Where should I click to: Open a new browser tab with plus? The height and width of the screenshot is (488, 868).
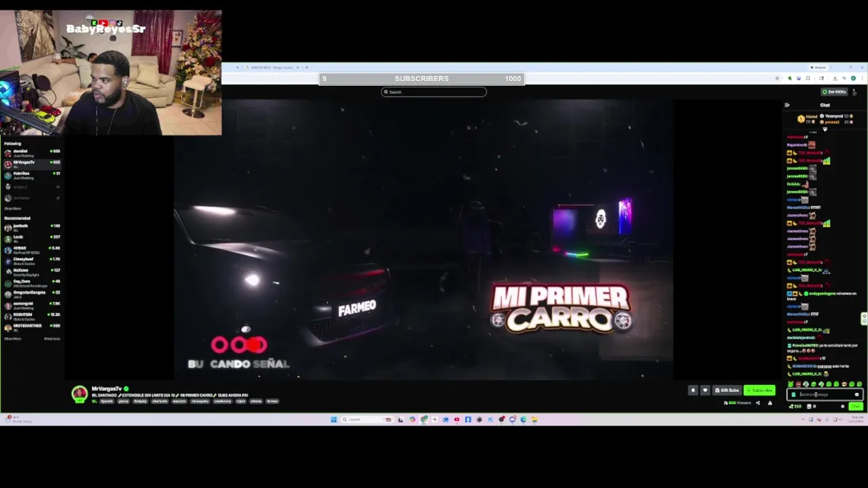[307, 67]
